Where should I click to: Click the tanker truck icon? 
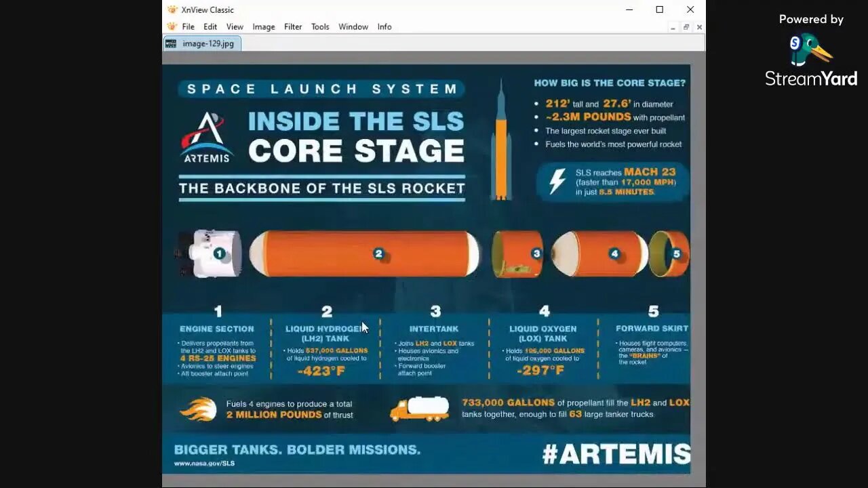click(x=420, y=409)
